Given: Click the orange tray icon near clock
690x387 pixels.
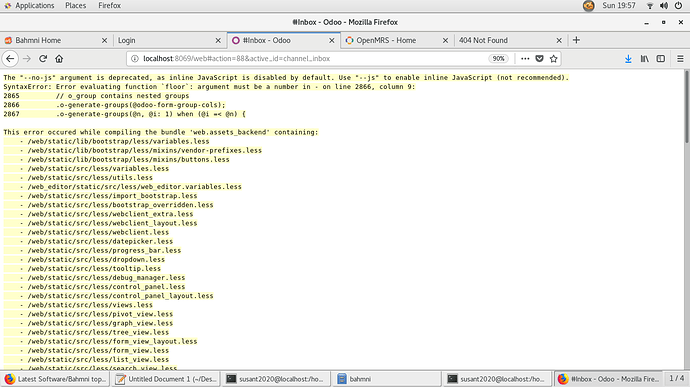Looking at the screenshot, I should coord(589,5).
